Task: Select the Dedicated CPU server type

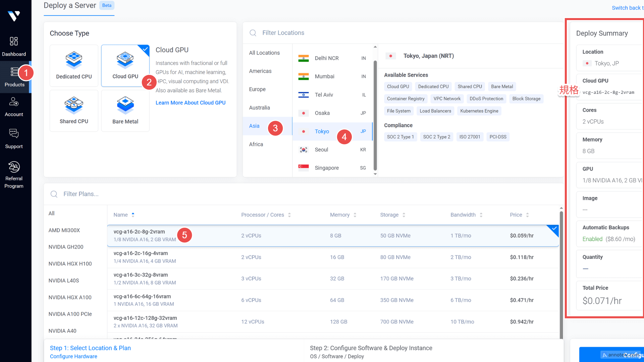Action: [x=74, y=65]
